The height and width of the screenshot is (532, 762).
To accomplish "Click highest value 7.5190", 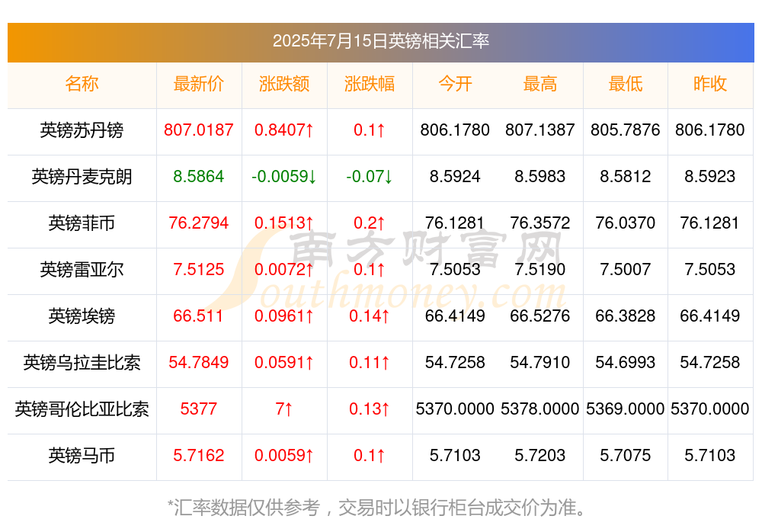I will pyautogui.click(x=540, y=269).
